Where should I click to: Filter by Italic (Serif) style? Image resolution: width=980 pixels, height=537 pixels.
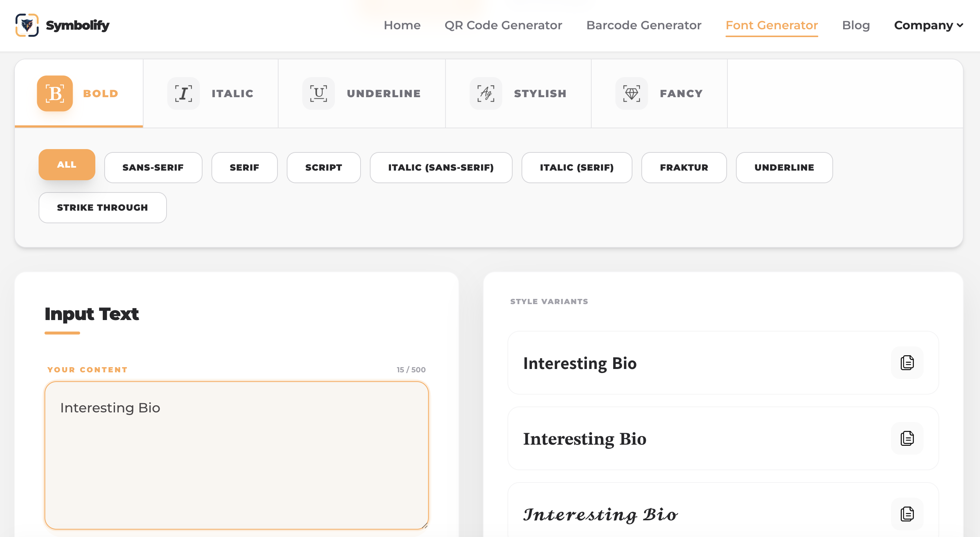tap(576, 168)
